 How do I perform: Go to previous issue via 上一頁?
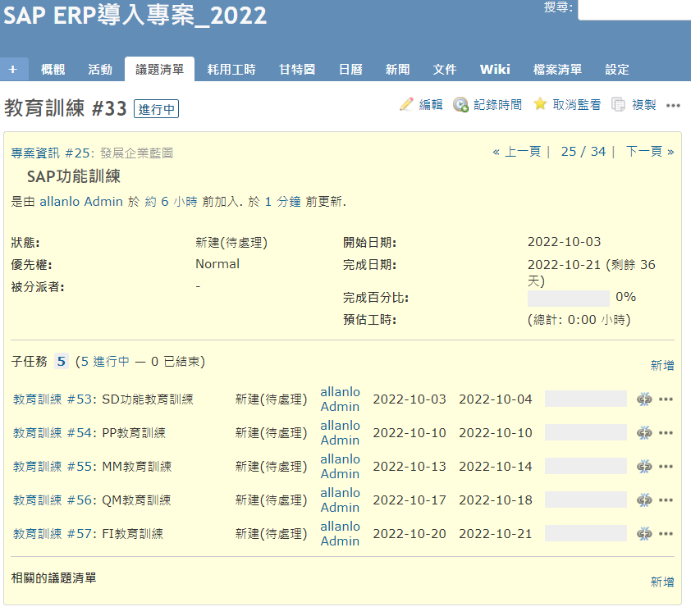click(516, 152)
